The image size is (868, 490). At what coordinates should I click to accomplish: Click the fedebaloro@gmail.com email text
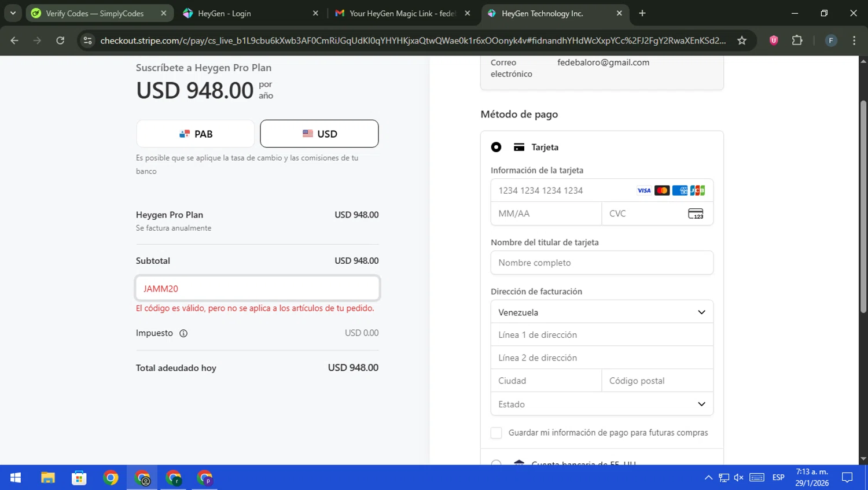point(603,62)
